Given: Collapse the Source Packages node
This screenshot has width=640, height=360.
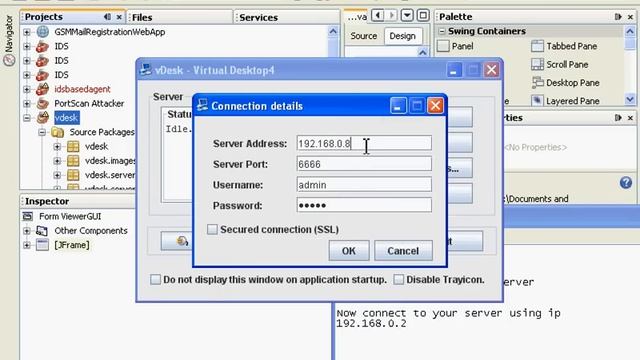Looking at the screenshot, I should coord(42,132).
